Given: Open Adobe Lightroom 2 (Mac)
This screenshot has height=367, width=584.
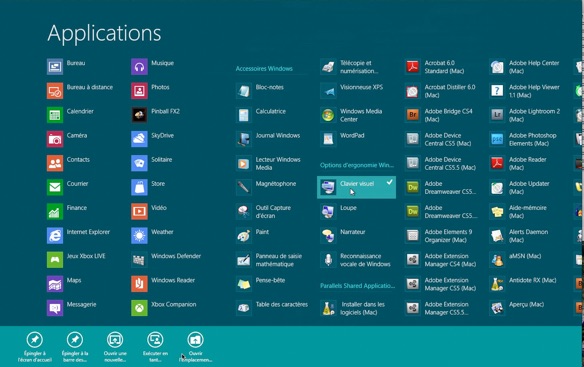Looking at the screenshot, I should click(x=525, y=115).
